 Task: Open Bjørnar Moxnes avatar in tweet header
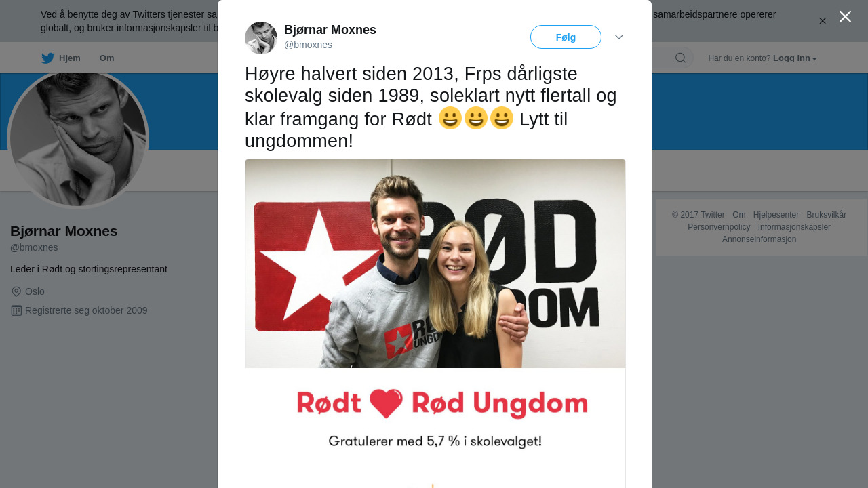click(261, 38)
